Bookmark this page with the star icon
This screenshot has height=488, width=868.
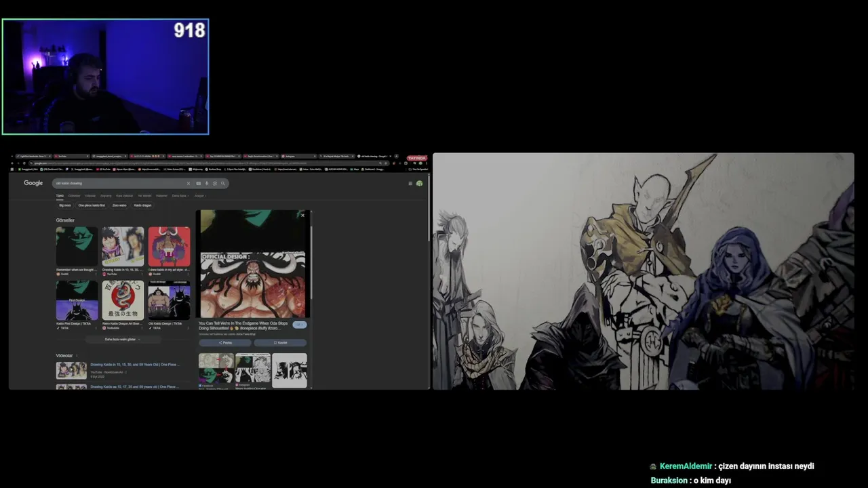click(x=385, y=163)
